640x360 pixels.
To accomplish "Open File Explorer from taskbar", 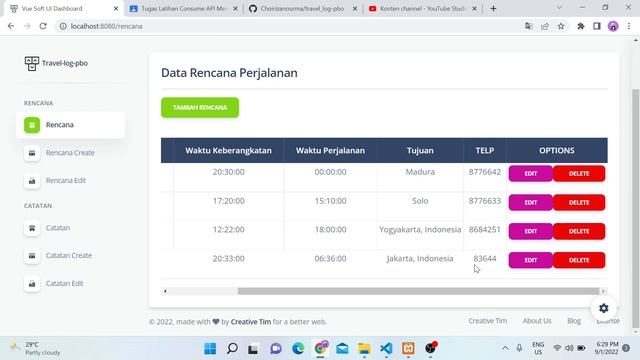I will click(364, 348).
